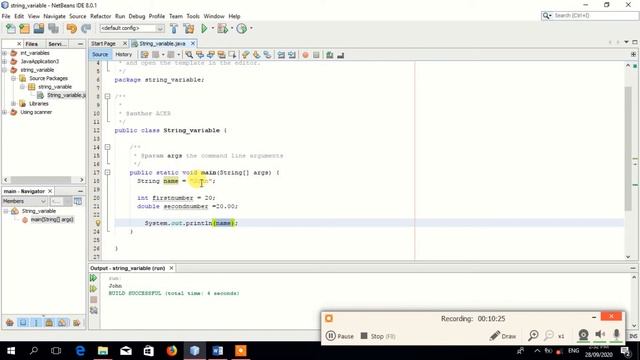640x360 pixels.
Task: Open the Members dropdown in Navigator
Action: 24,201
